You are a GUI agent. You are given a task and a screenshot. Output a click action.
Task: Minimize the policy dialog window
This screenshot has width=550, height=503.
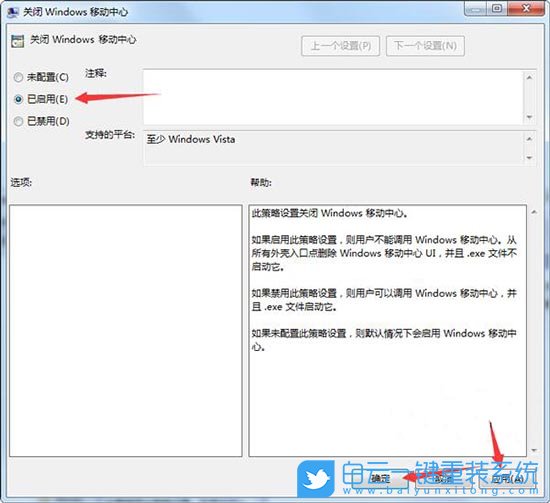(x=476, y=9)
